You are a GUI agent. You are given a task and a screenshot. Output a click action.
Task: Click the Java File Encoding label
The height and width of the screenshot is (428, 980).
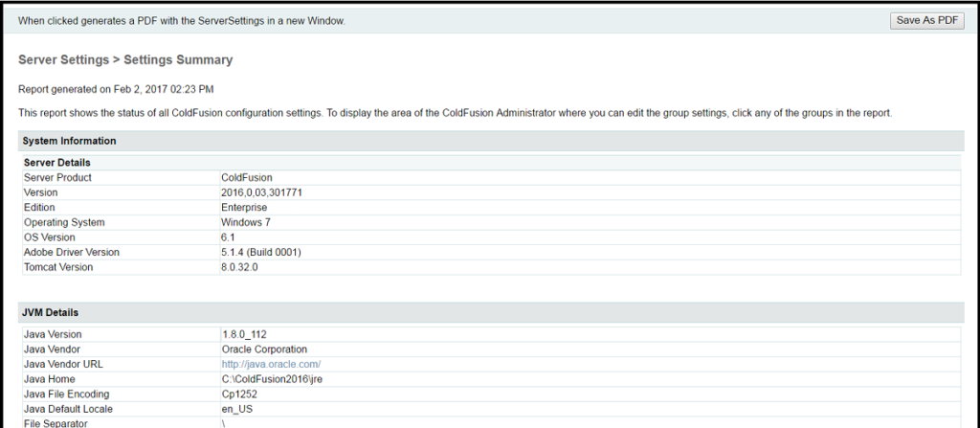(67, 394)
